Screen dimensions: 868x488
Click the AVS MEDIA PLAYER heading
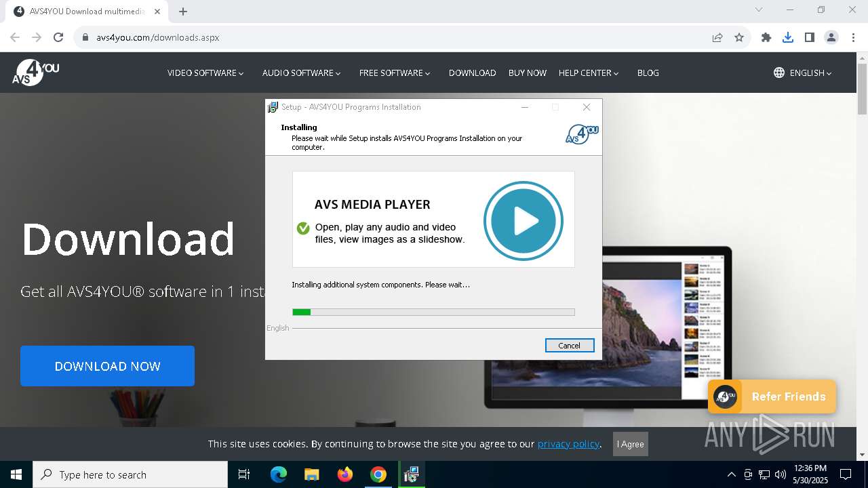point(372,204)
